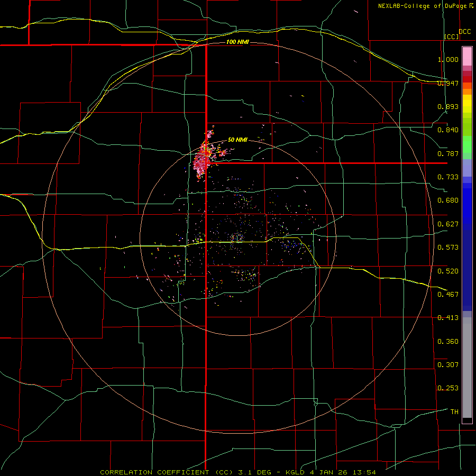
Task: Click the 0.733 scale value
Action: coord(448,177)
